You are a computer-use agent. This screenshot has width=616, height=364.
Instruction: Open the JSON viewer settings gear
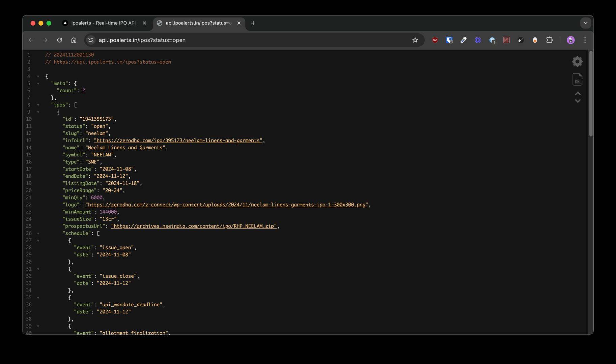click(577, 61)
